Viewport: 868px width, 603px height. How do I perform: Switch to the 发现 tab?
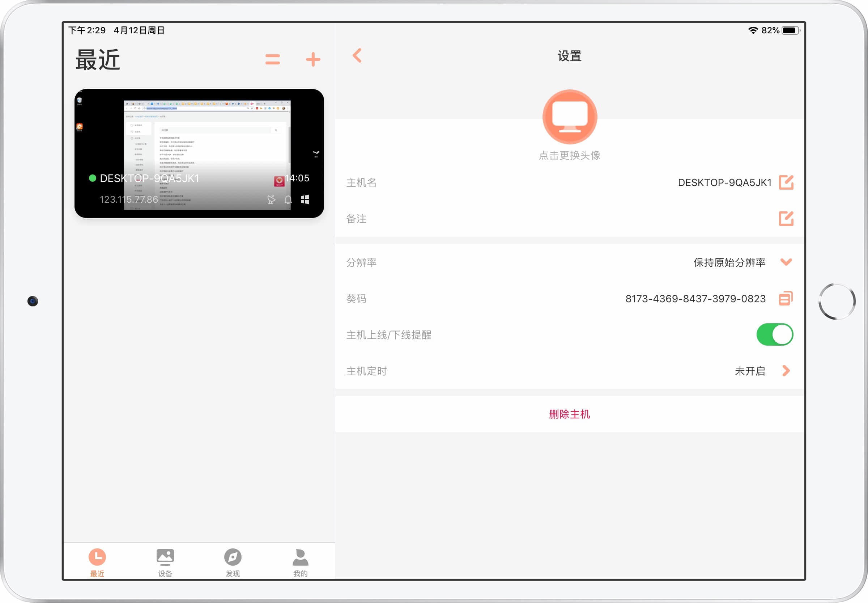tap(233, 562)
